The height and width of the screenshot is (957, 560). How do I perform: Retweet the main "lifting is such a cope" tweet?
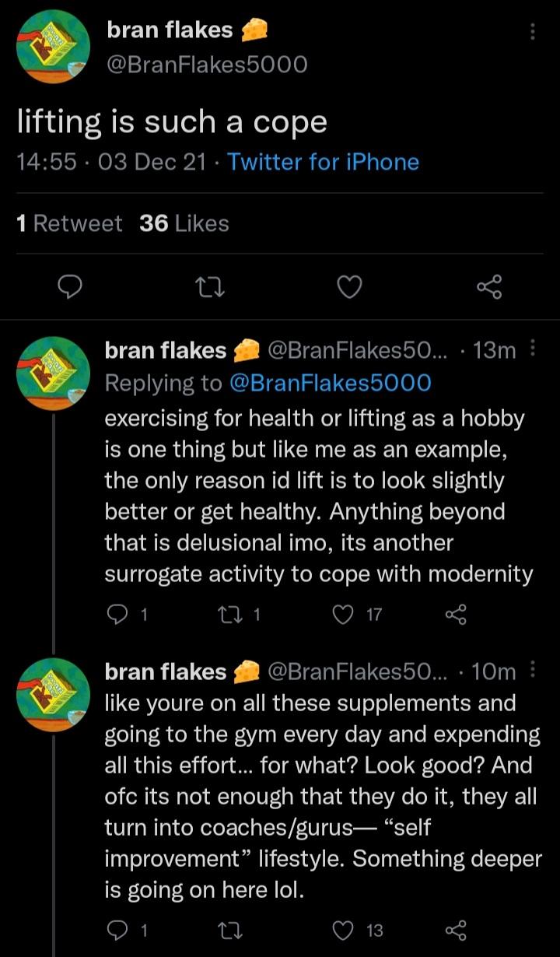click(x=211, y=288)
